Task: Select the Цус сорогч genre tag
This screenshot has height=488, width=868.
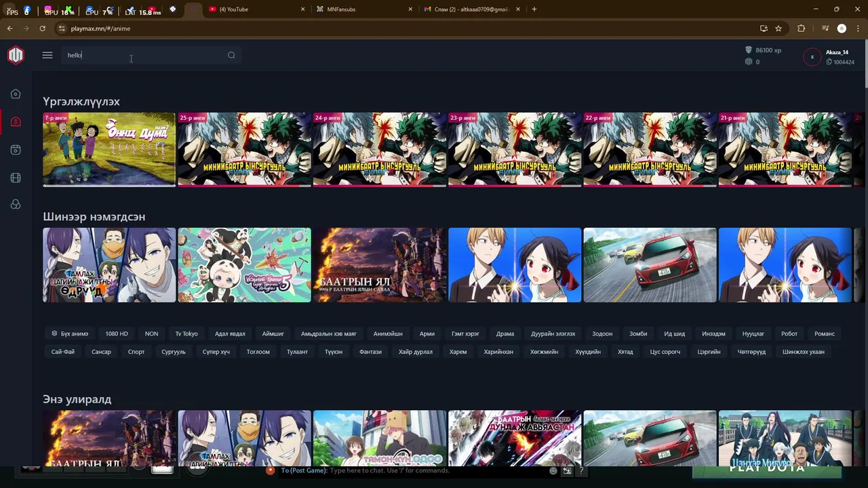Action: (665, 352)
